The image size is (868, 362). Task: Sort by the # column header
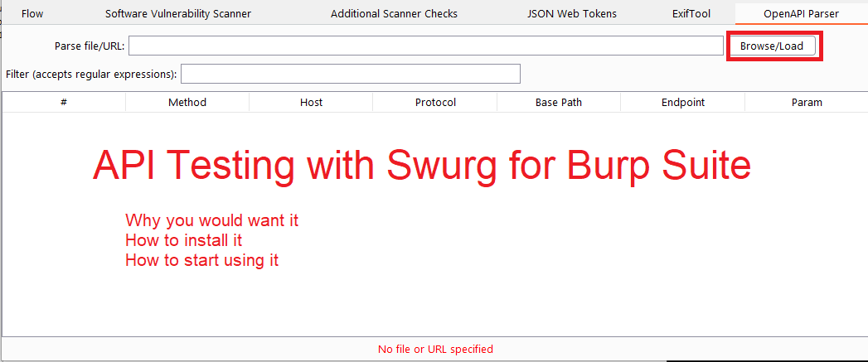[64, 102]
